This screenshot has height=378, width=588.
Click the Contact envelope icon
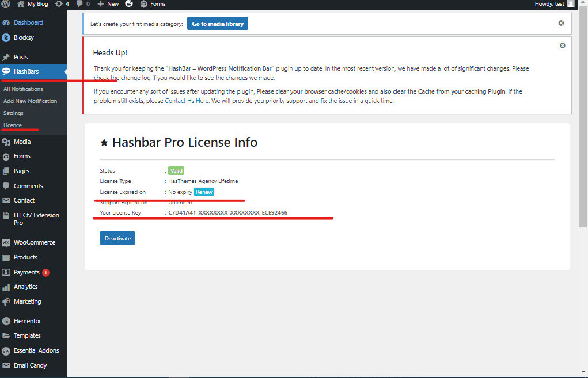pyautogui.click(x=6, y=200)
